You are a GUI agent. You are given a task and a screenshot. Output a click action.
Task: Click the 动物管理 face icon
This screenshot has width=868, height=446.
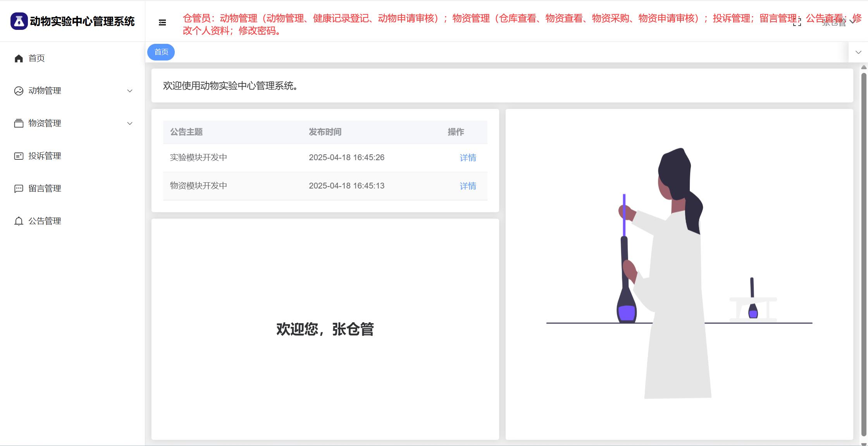(19, 91)
